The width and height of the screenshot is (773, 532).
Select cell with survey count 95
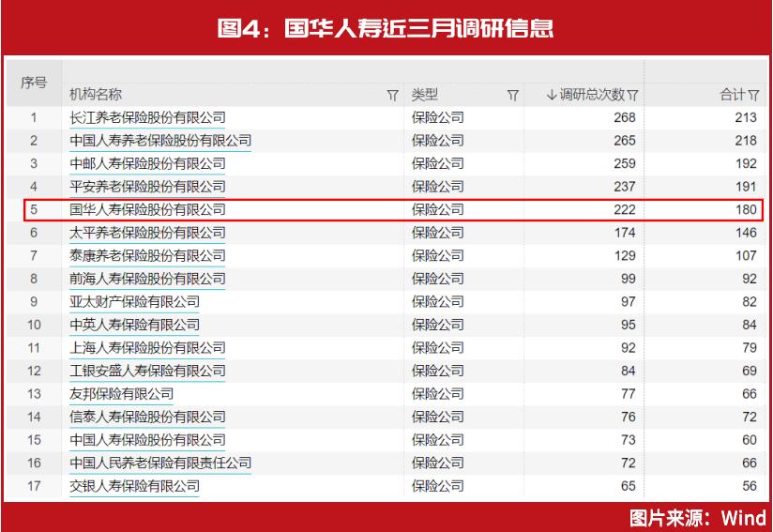coord(629,325)
